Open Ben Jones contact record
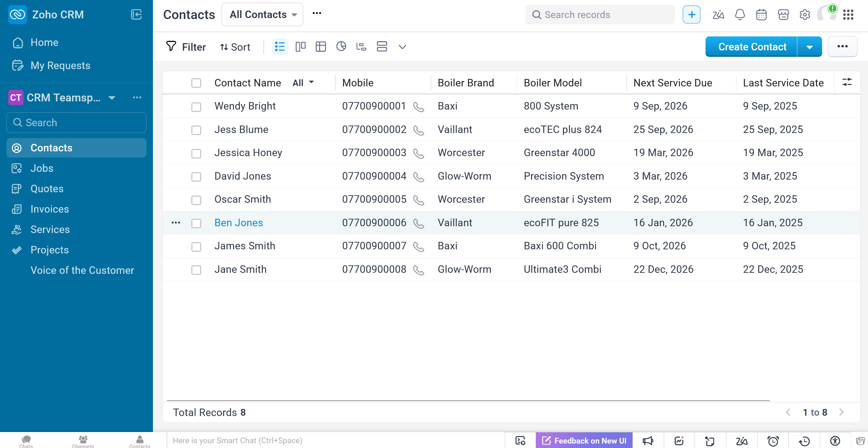 238,222
